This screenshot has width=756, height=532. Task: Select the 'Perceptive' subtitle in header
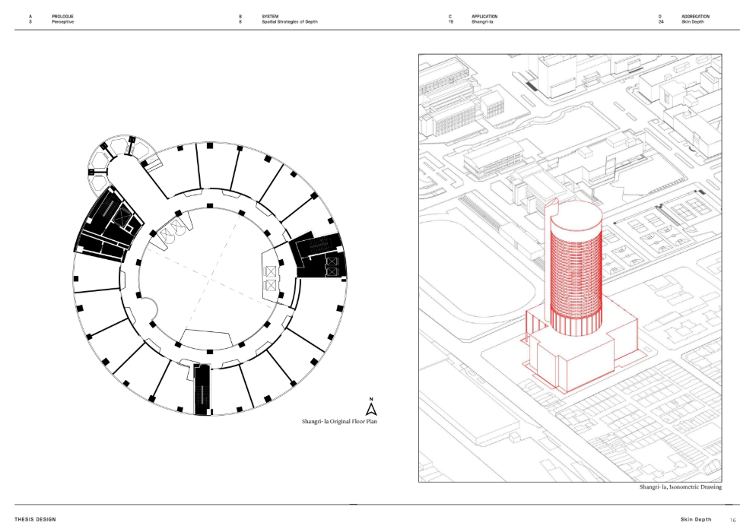click(x=62, y=22)
